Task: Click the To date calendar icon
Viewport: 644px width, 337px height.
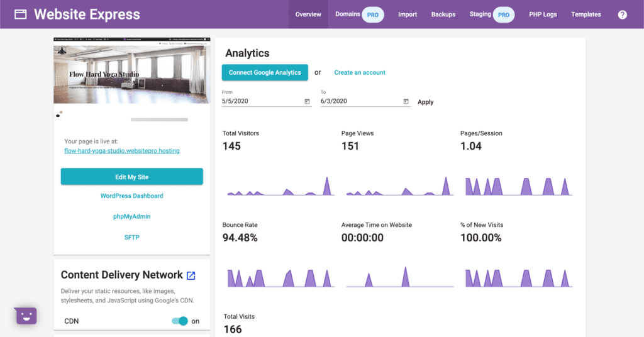Action: click(406, 101)
